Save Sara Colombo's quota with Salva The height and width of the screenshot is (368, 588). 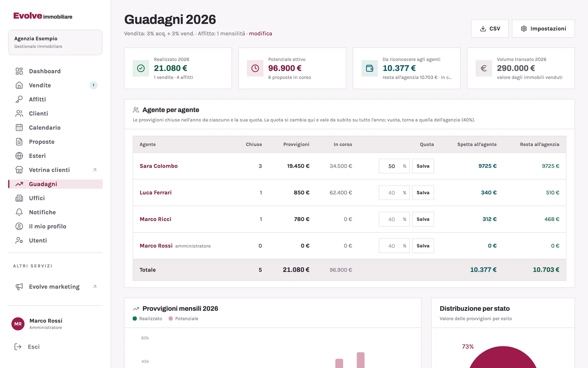click(423, 166)
